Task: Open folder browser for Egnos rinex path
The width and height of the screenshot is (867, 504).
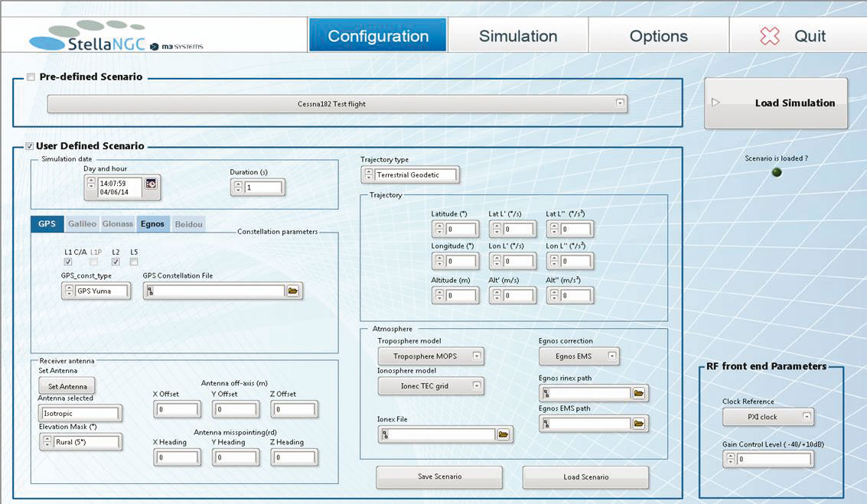Action: coord(639,393)
